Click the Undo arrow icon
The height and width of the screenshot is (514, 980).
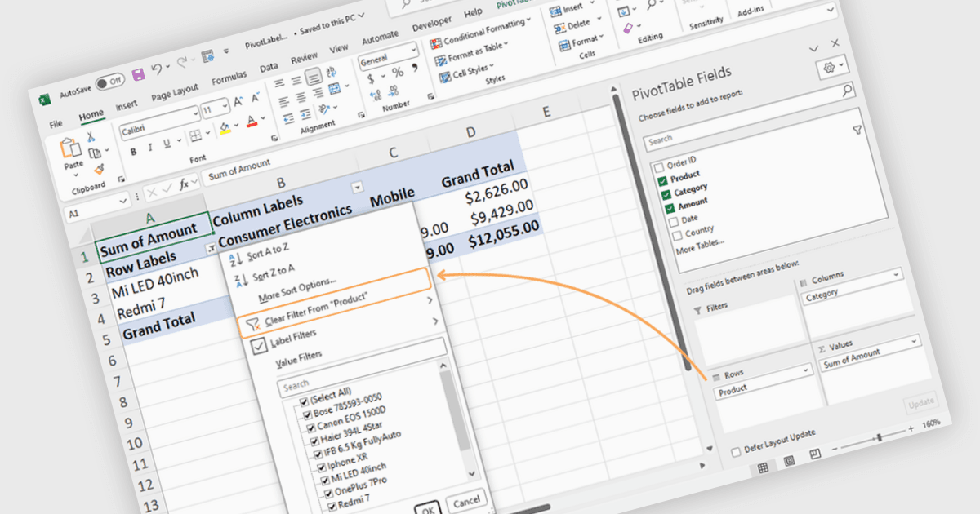(x=157, y=70)
